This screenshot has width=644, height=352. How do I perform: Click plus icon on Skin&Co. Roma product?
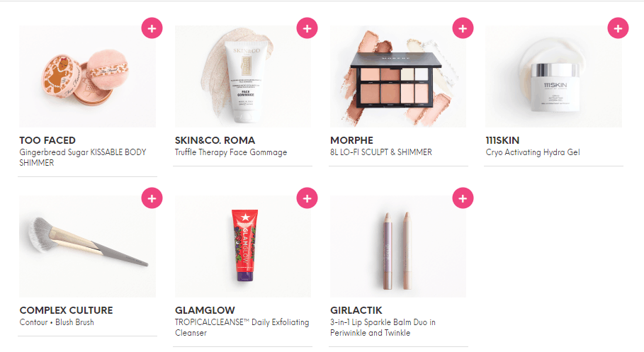tap(307, 28)
